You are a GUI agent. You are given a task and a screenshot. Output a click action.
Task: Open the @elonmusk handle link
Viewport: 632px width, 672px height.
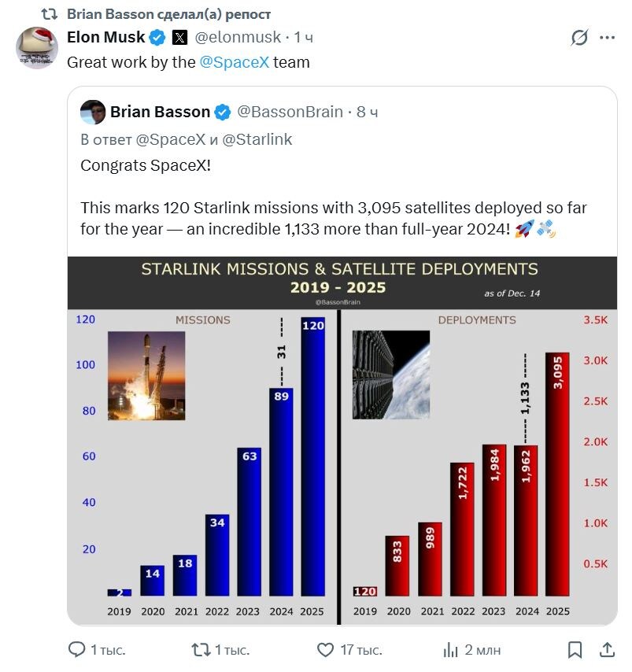coord(238,37)
